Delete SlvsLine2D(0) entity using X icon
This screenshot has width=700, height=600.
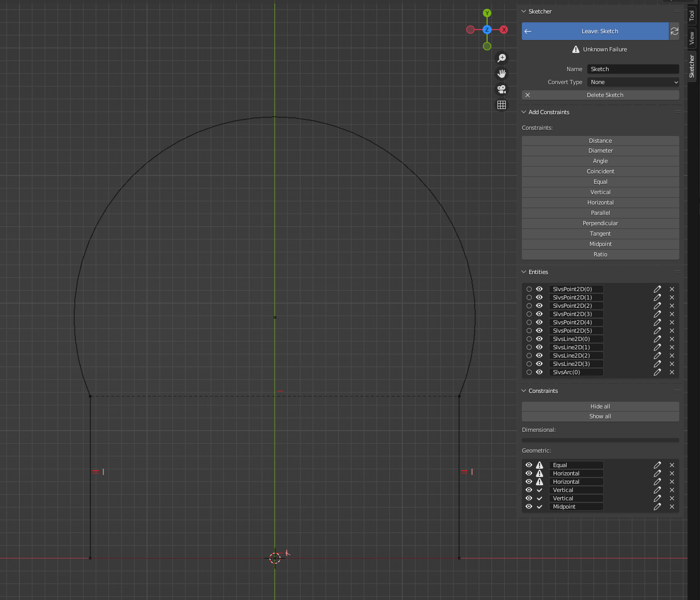[672, 339]
